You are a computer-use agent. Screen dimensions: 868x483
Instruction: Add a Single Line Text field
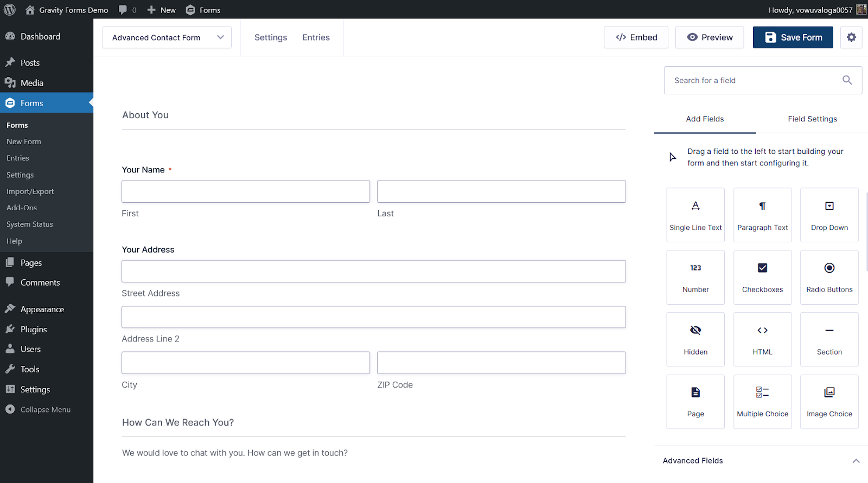(x=695, y=215)
